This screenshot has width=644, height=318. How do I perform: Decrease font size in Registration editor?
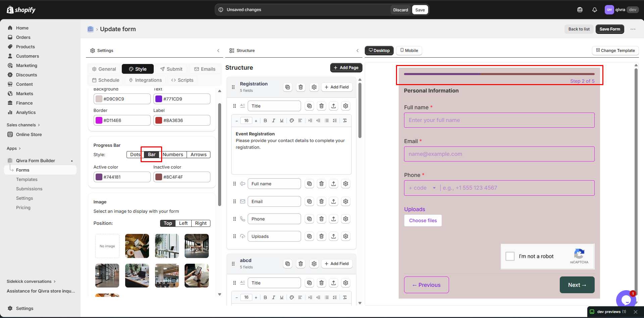[237, 121]
